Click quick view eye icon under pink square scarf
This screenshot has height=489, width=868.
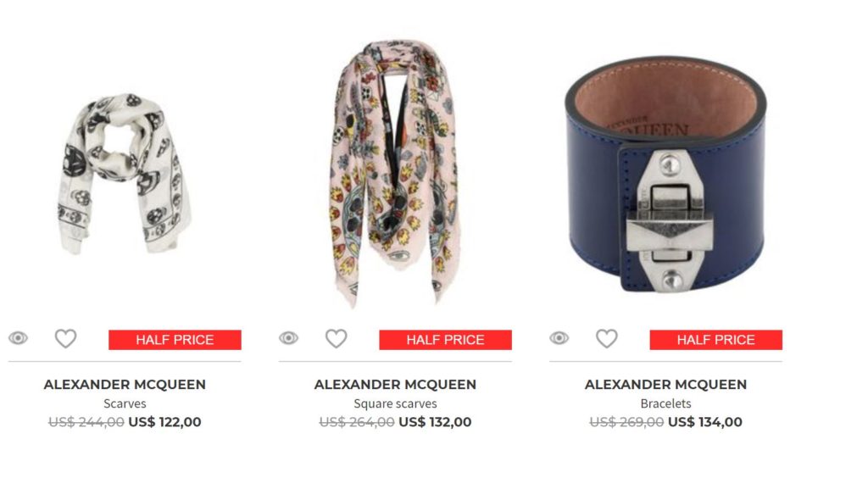(288, 338)
